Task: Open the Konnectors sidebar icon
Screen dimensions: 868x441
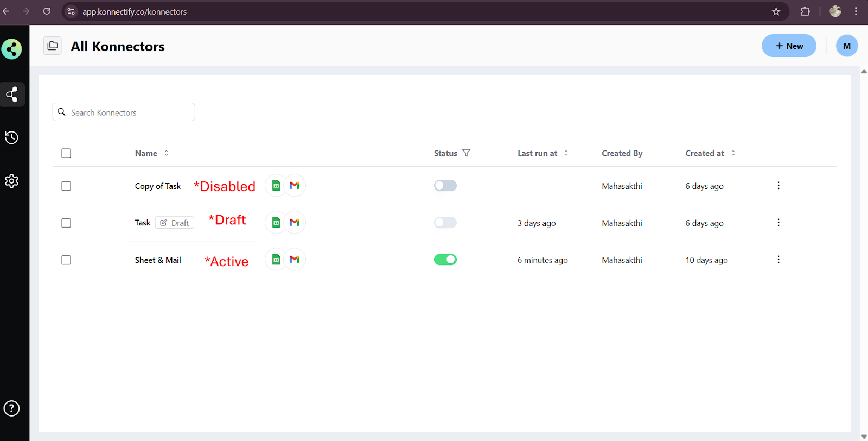Action: 12,94
